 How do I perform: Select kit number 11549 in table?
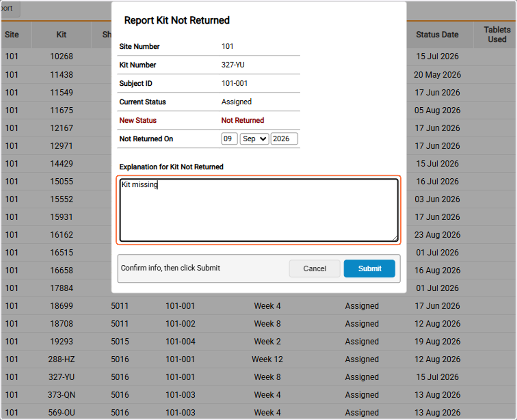[x=62, y=93]
